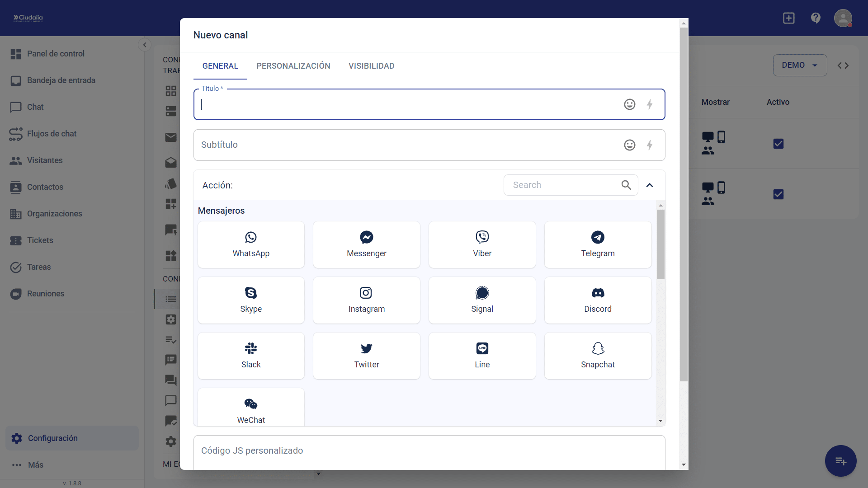
Task: Open the Visibilidad tab
Action: pos(371,66)
